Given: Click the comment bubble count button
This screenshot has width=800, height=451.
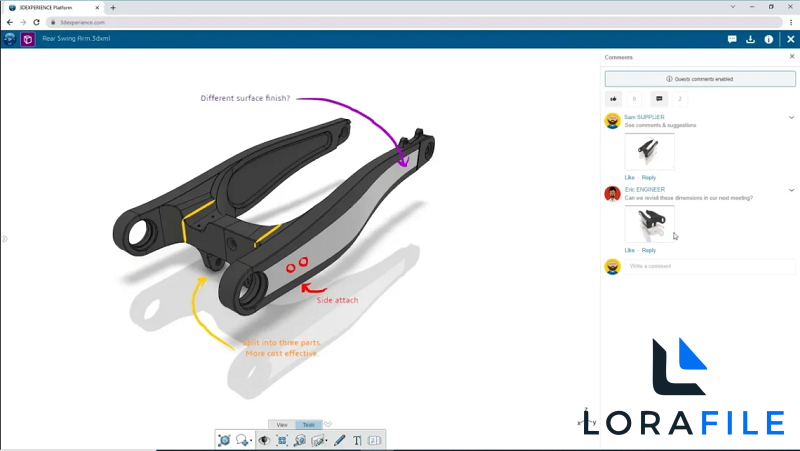Looking at the screenshot, I should point(659,99).
